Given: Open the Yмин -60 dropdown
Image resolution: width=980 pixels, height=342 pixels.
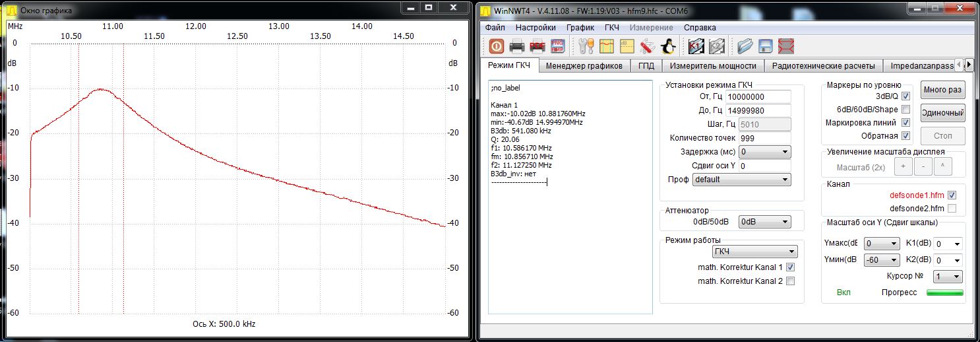Looking at the screenshot, I should (x=882, y=260).
